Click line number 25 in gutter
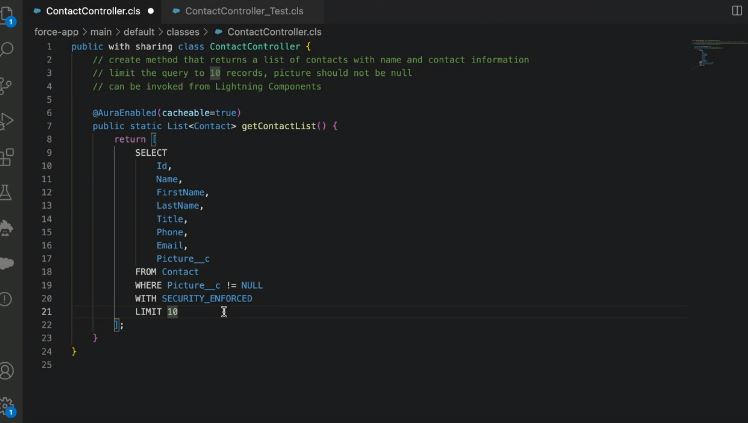The height and width of the screenshot is (423, 748). click(x=46, y=364)
